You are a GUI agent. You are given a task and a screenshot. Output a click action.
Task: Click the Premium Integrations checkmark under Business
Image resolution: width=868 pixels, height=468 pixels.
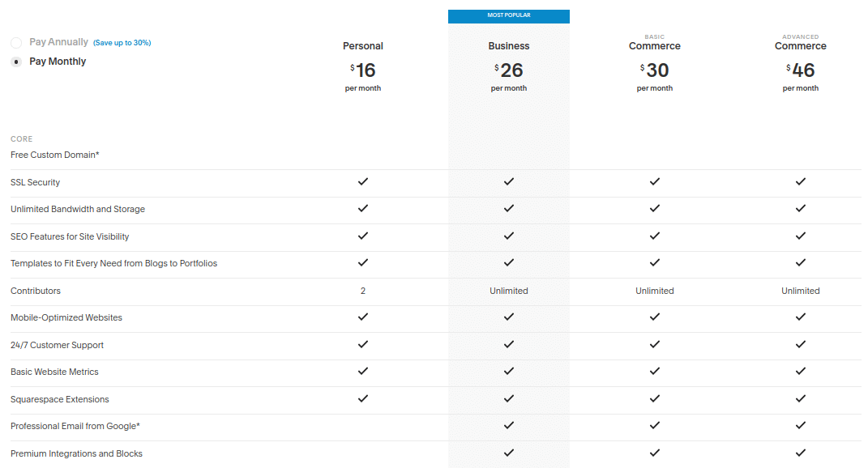pos(509,453)
